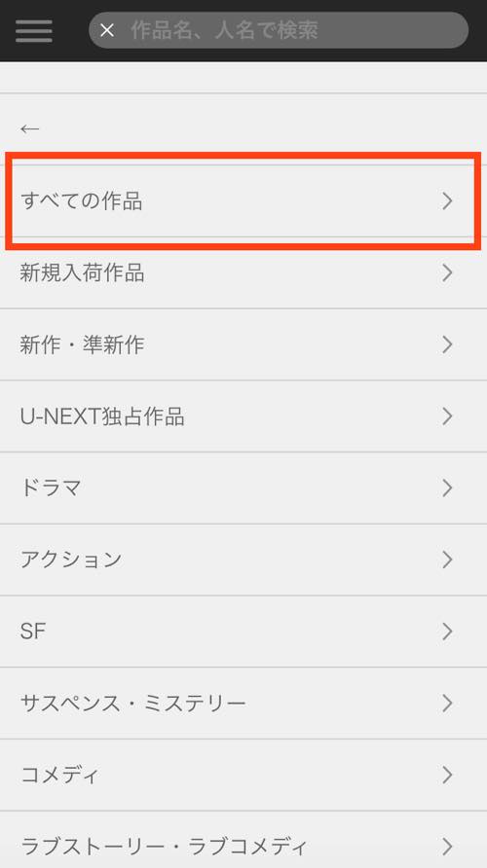The width and height of the screenshot is (487, 868).
Task: Tap the arrow icon beside コメディ
Action: pyautogui.click(x=448, y=775)
